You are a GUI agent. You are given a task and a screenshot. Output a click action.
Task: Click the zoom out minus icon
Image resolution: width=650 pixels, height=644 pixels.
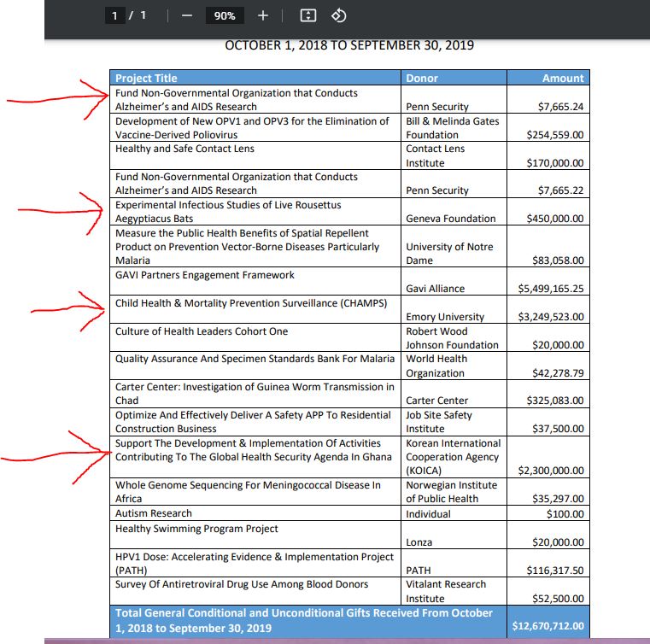187,15
